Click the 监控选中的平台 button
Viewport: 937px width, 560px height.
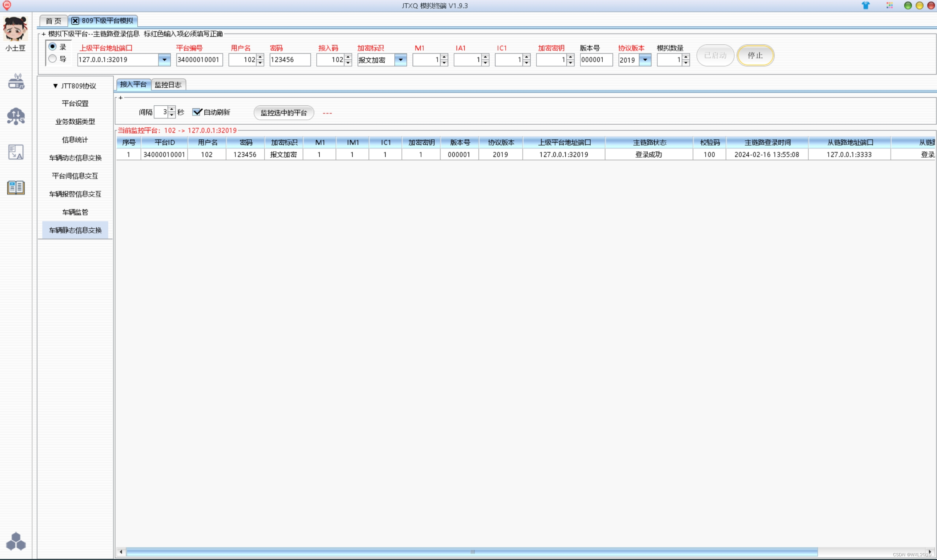point(284,113)
